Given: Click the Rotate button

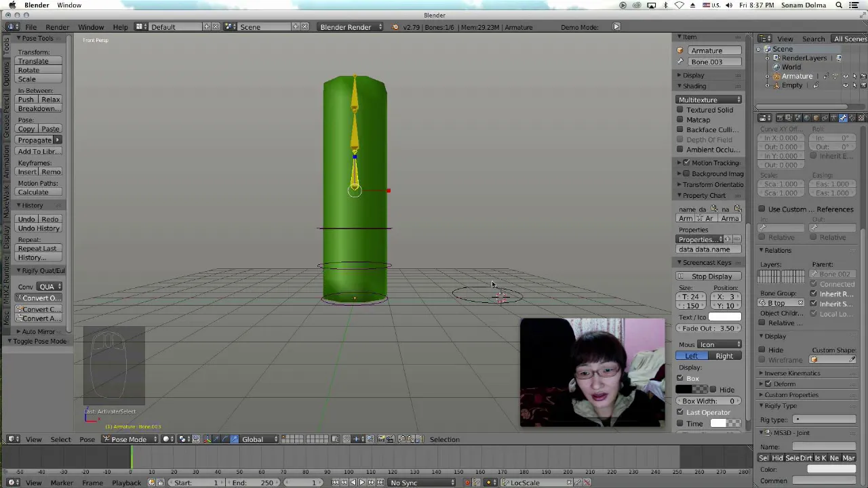Looking at the screenshot, I should (x=39, y=70).
